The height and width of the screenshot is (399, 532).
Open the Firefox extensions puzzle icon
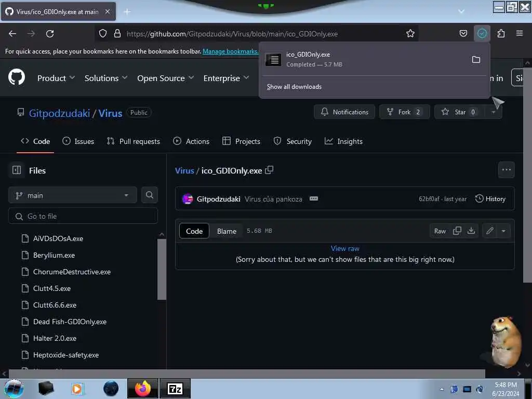[x=501, y=34]
